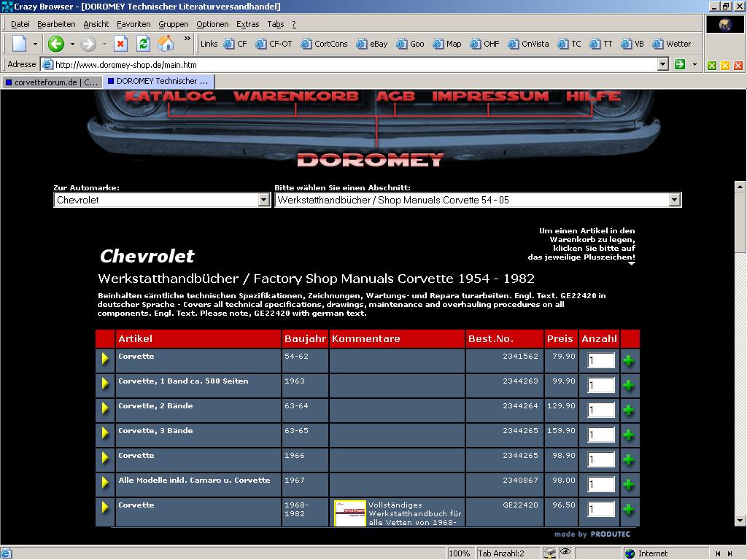Open the OnVista links bar favorite
The image size is (747, 560).
(x=528, y=44)
